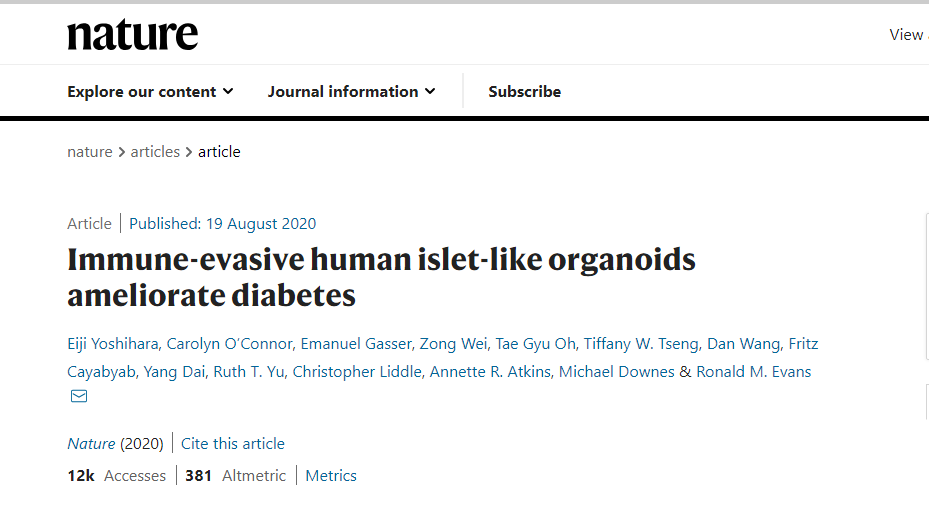Screen dimensions: 929x520
Task: Navigate to articles breadcrumb
Action: pyautogui.click(x=155, y=152)
